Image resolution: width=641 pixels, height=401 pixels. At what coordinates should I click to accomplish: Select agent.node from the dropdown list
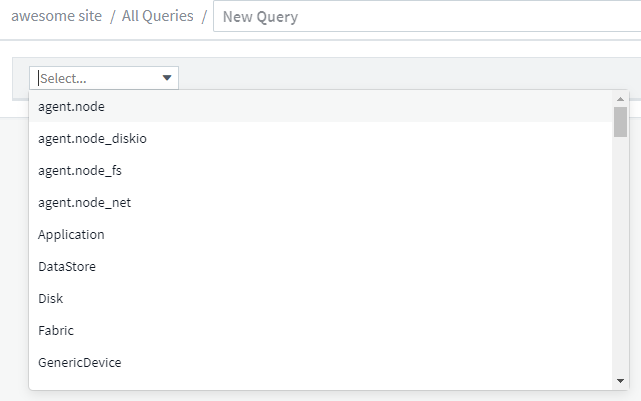[x=71, y=106]
